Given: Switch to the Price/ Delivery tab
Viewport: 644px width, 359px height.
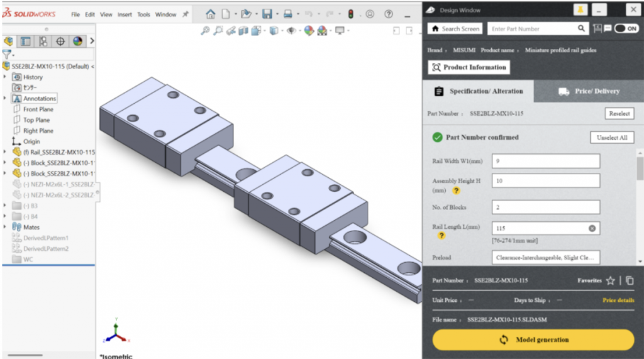Looking at the screenshot, I should (589, 91).
